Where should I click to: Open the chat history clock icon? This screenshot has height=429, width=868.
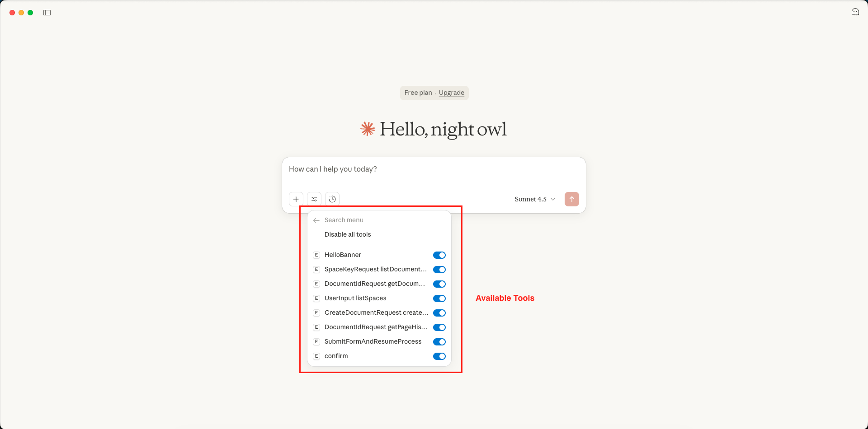pos(332,199)
